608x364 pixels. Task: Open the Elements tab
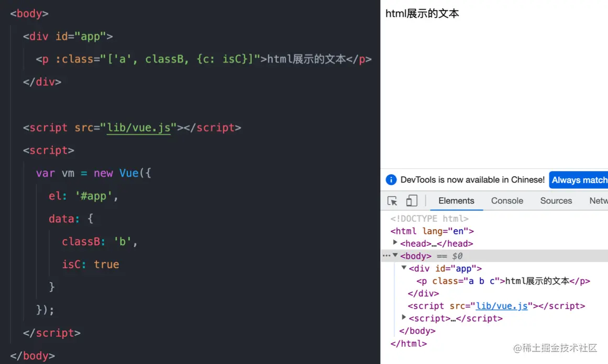coord(456,201)
